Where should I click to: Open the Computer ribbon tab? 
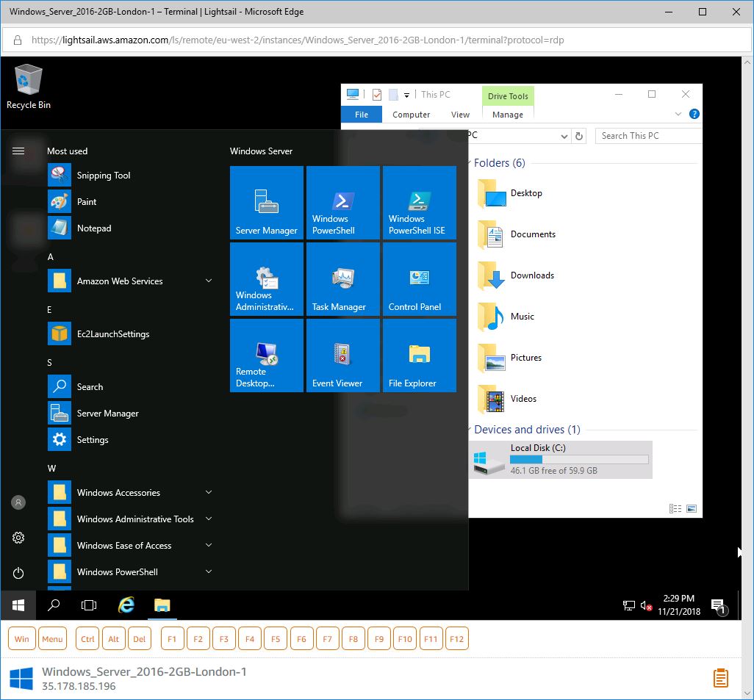[x=411, y=115]
